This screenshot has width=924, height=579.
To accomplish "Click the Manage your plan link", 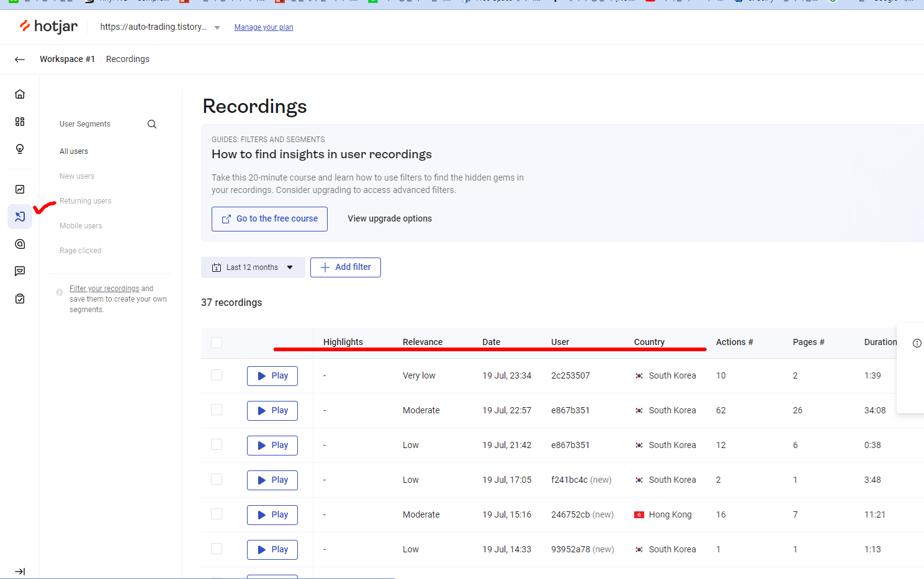I will [264, 27].
